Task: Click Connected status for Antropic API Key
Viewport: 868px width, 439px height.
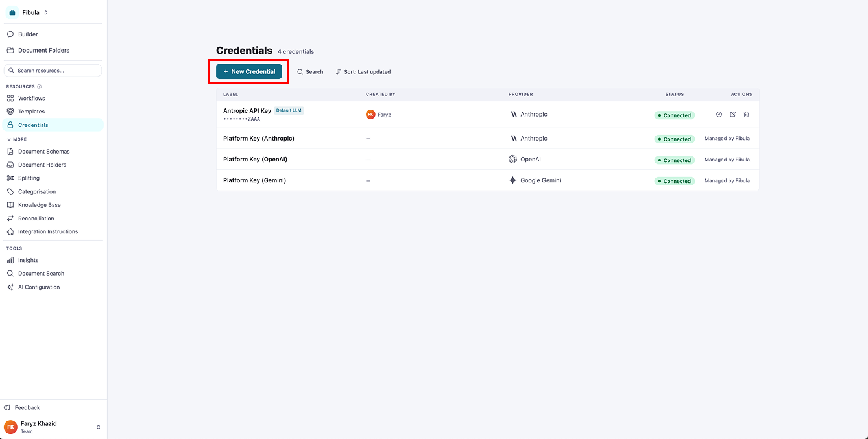Action: pos(675,115)
